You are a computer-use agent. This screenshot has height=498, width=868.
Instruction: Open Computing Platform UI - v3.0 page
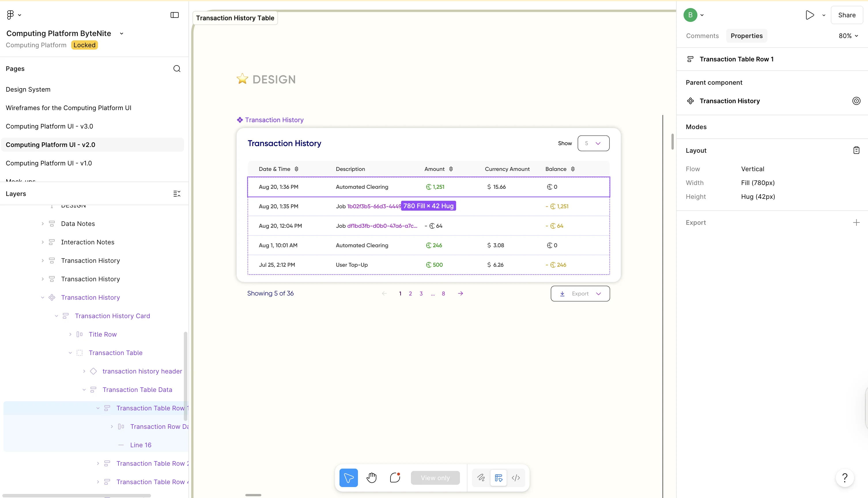click(x=49, y=127)
